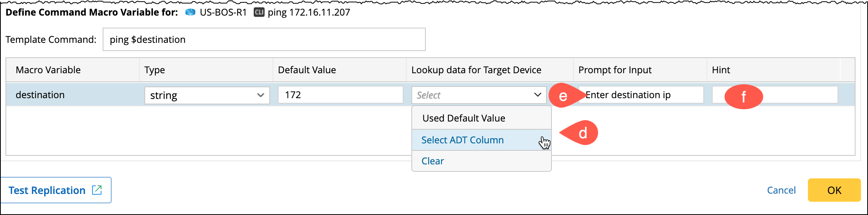Pick Clear in the lookup menu
The height and width of the screenshot is (215, 868).
click(x=433, y=161)
